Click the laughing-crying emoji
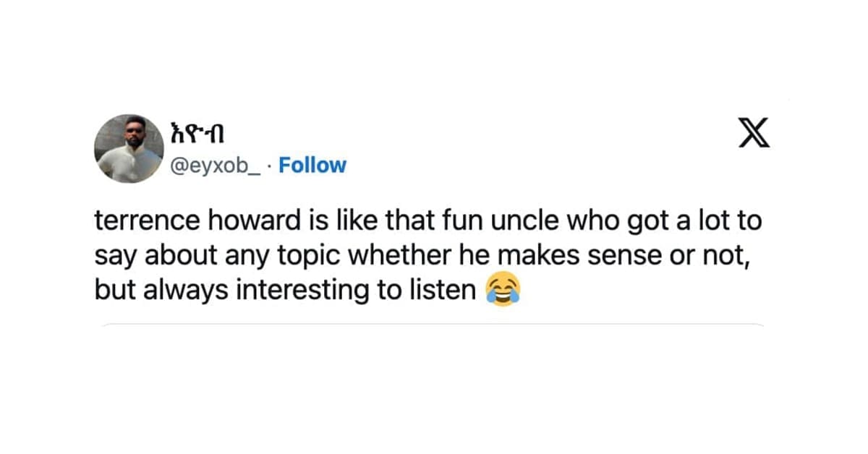This screenshot has height=454, width=868. 504,290
